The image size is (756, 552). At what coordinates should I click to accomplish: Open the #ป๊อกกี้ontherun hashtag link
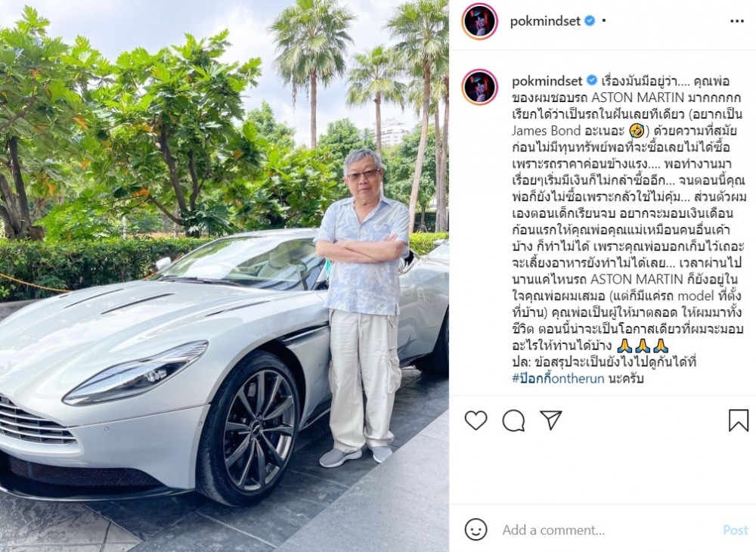(558, 378)
